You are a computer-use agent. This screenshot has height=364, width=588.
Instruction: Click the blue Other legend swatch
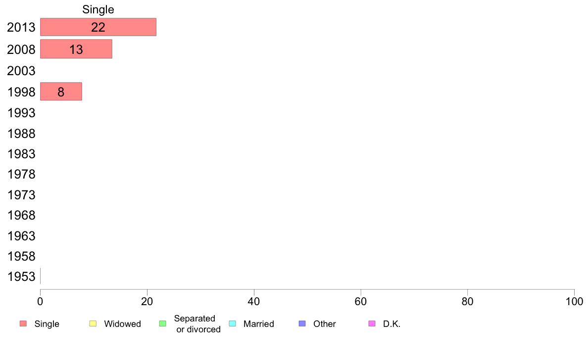coord(302,323)
